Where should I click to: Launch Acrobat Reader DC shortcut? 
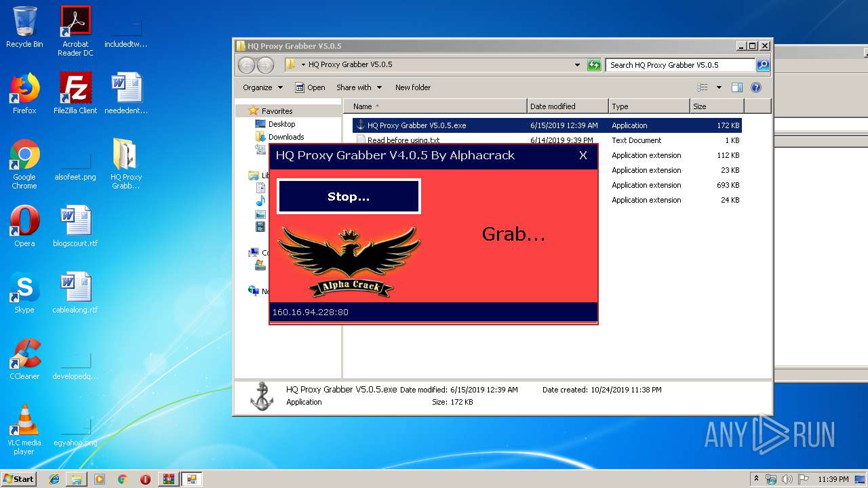tap(75, 31)
